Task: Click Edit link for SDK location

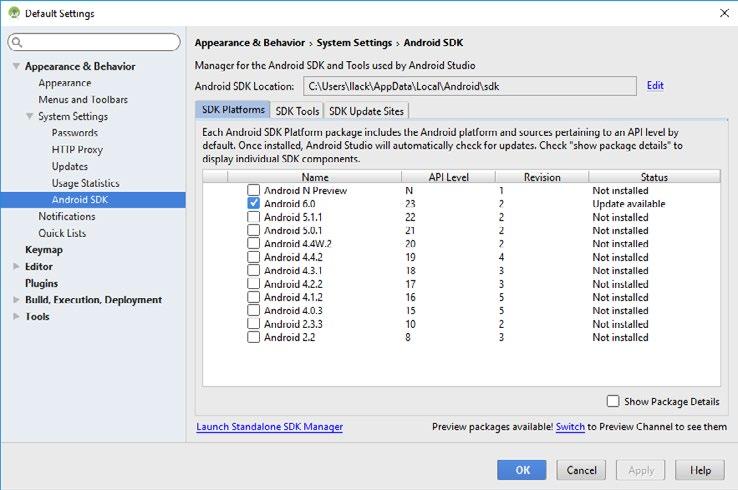Action: pos(655,86)
